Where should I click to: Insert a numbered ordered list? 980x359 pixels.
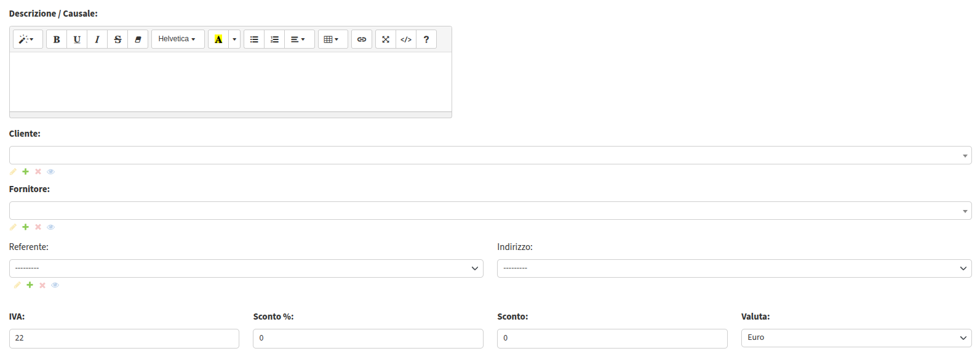(274, 39)
